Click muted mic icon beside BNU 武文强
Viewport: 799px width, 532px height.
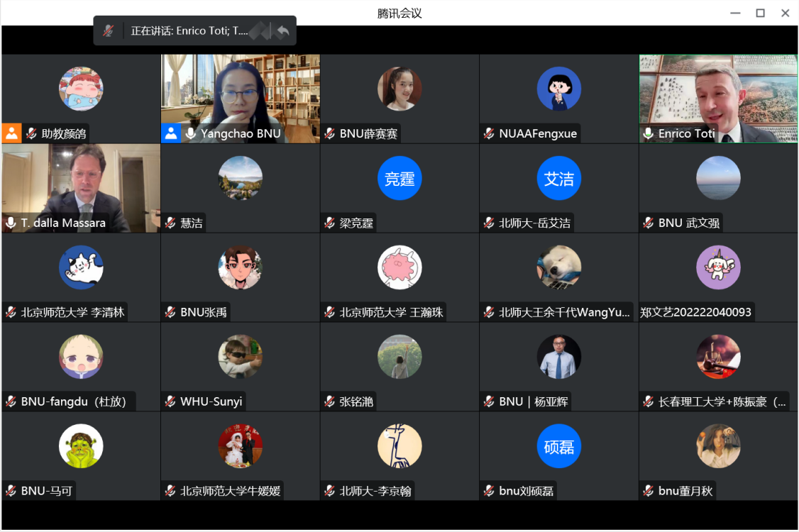pos(649,223)
